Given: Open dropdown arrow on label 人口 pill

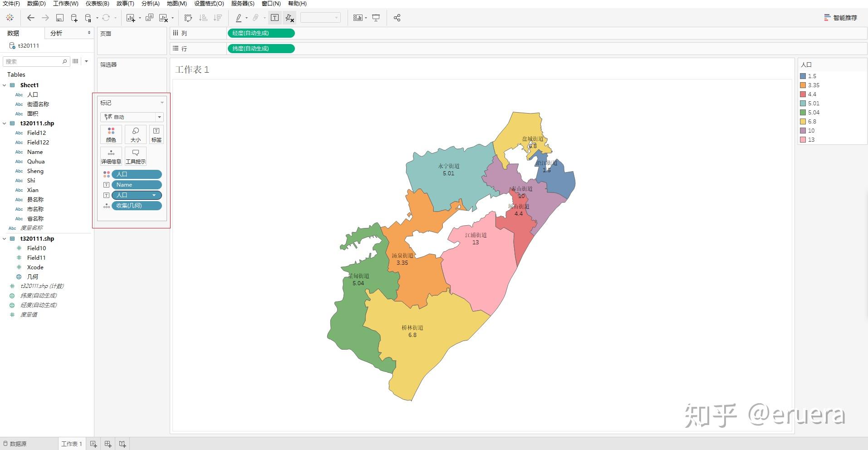Looking at the screenshot, I should coord(154,195).
